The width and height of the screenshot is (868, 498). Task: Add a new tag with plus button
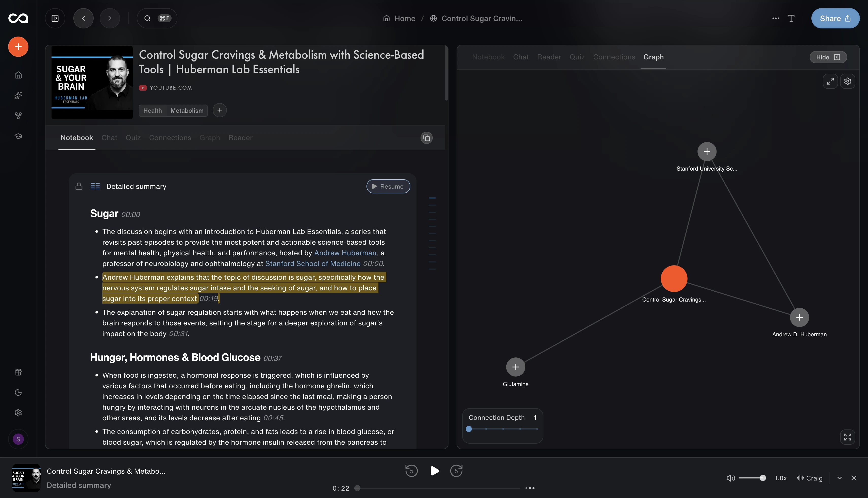(220, 110)
